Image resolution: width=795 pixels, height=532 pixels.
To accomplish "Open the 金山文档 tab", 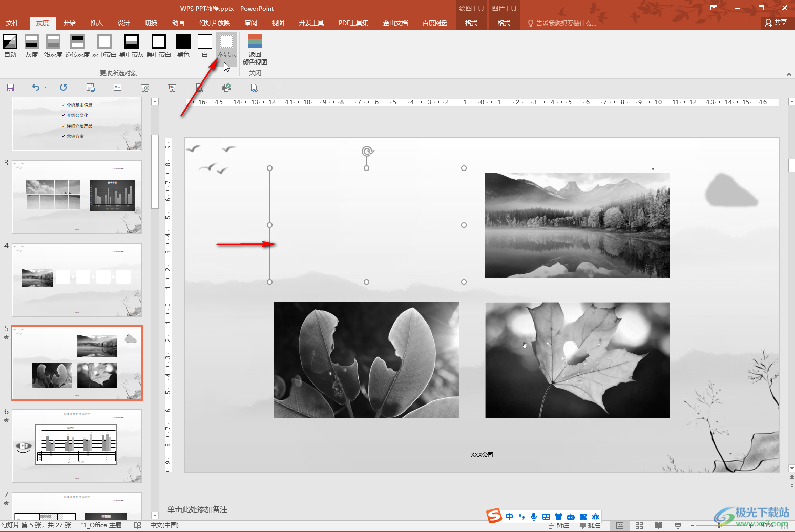I will click(395, 23).
